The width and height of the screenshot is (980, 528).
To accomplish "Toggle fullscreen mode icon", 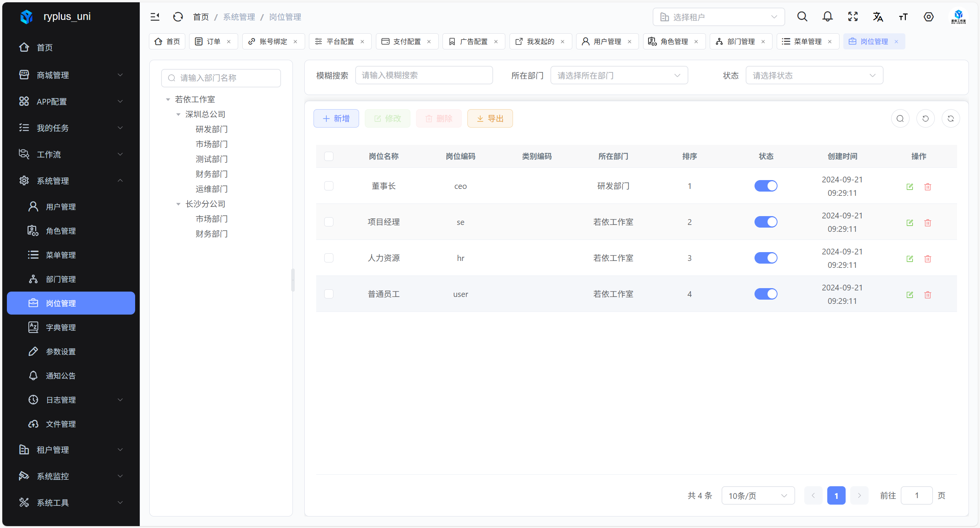I will [853, 17].
